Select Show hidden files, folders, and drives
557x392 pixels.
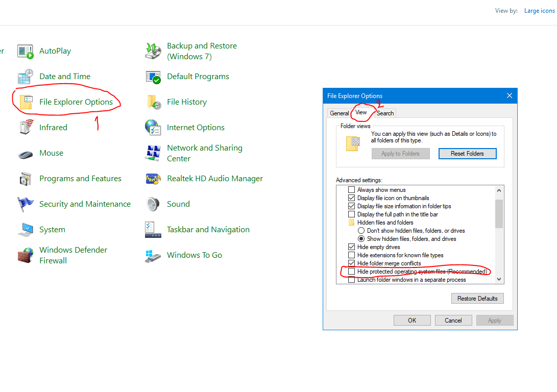(x=361, y=239)
